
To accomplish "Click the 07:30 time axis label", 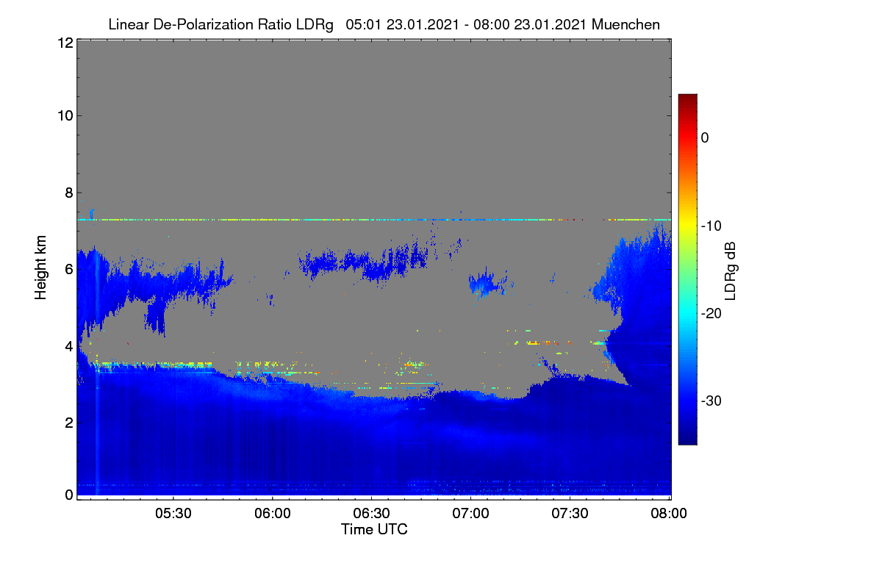I will click(x=570, y=514).
